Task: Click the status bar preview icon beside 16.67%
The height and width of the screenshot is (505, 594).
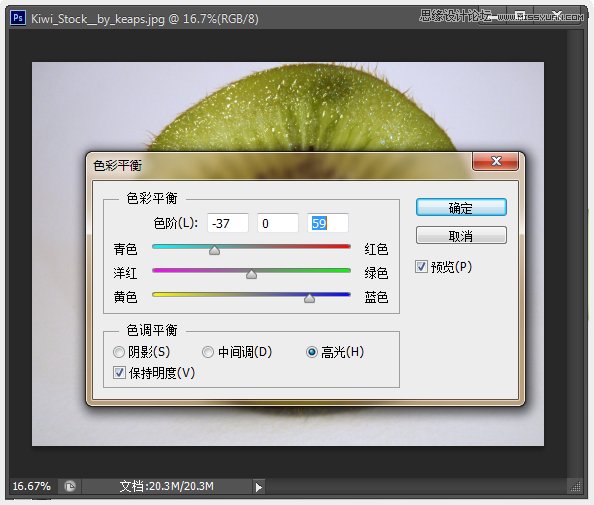Action: click(70, 486)
